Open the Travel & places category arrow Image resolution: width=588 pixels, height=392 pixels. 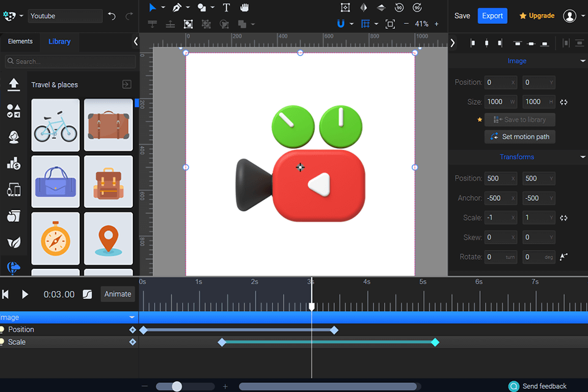(x=127, y=85)
